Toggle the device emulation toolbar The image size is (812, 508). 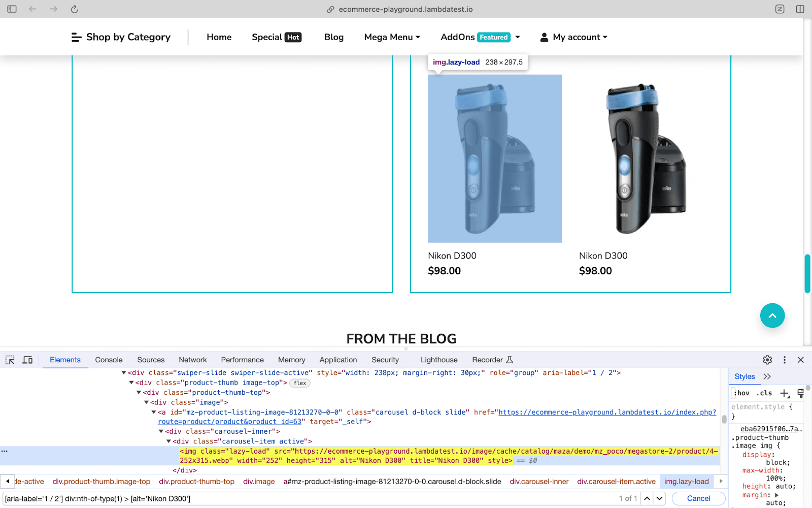point(27,360)
